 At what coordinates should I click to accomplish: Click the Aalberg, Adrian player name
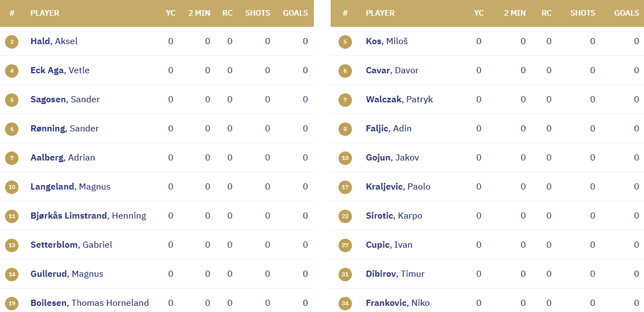pos(63,158)
